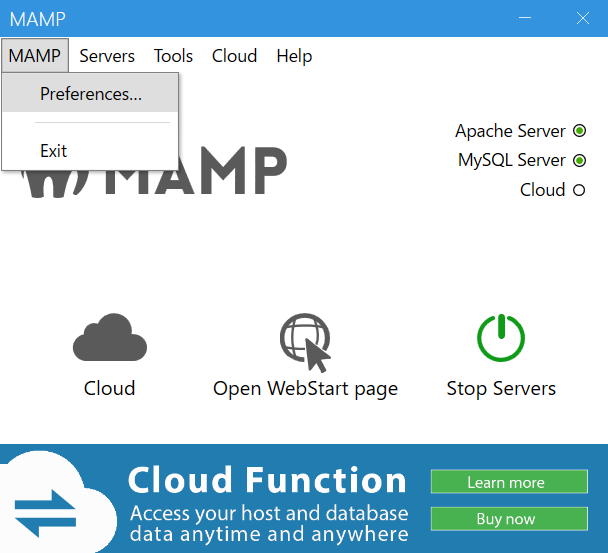The height and width of the screenshot is (553, 608).
Task: Click the Learn more button
Action: point(509,482)
